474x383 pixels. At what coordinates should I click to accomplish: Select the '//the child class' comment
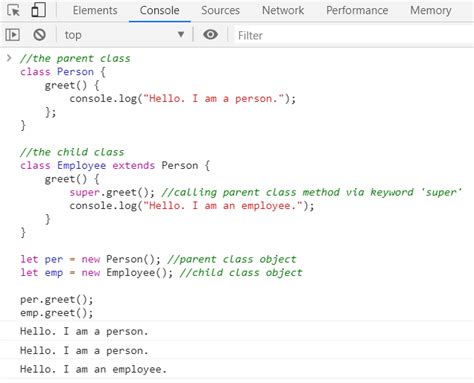(x=72, y=152)
